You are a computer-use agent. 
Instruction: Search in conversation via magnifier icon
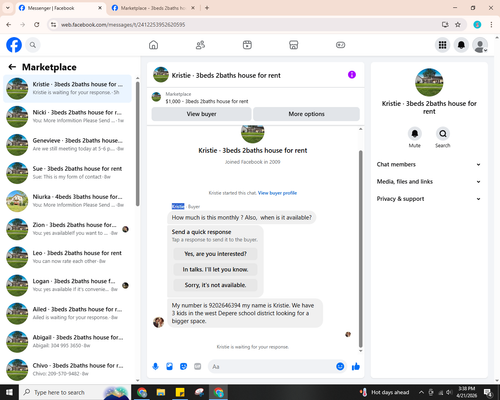443,134
